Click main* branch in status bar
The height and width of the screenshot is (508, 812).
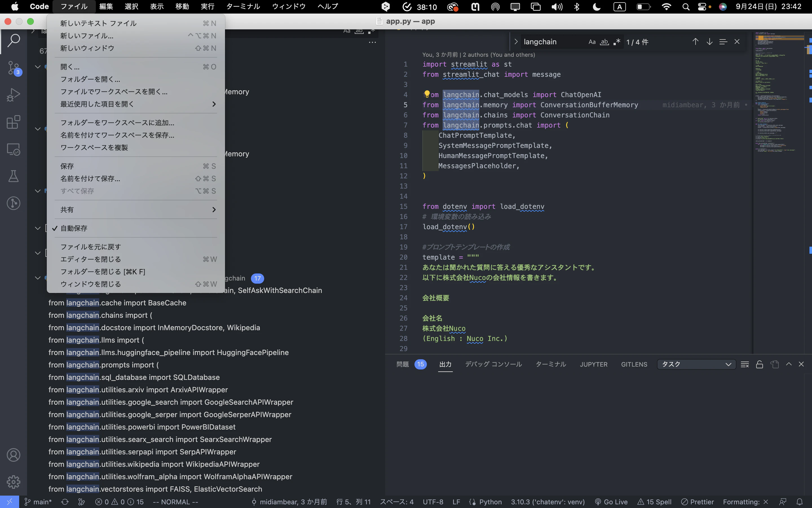pos(38,502)
